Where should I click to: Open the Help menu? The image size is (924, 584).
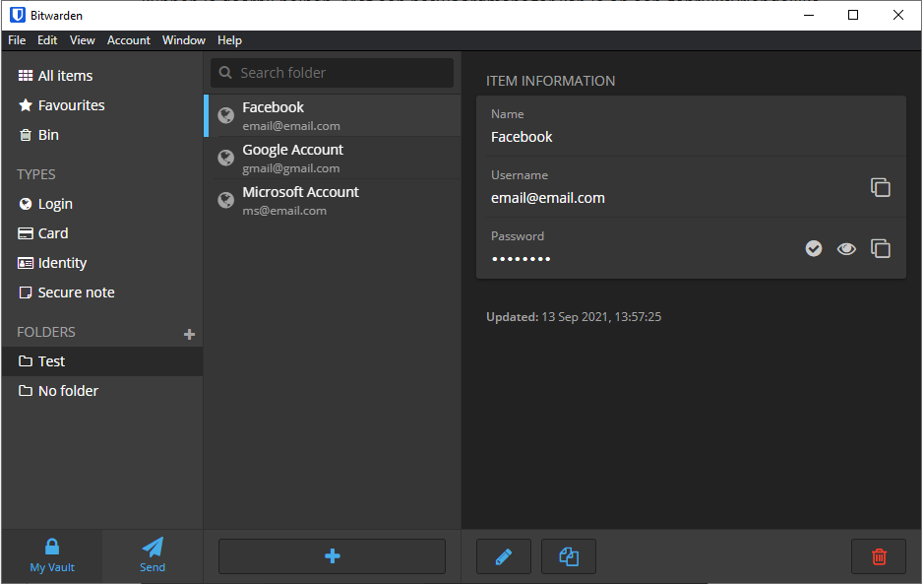pyautogui.click(x=229, y=40)
